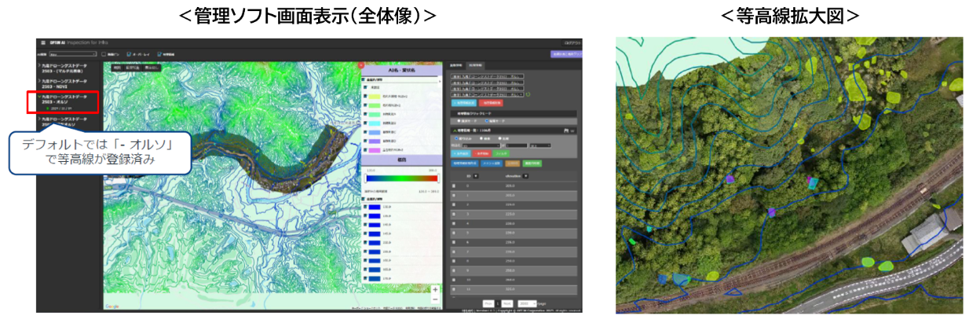Click the green filter button
980x323 pixels.
(501, 153)
